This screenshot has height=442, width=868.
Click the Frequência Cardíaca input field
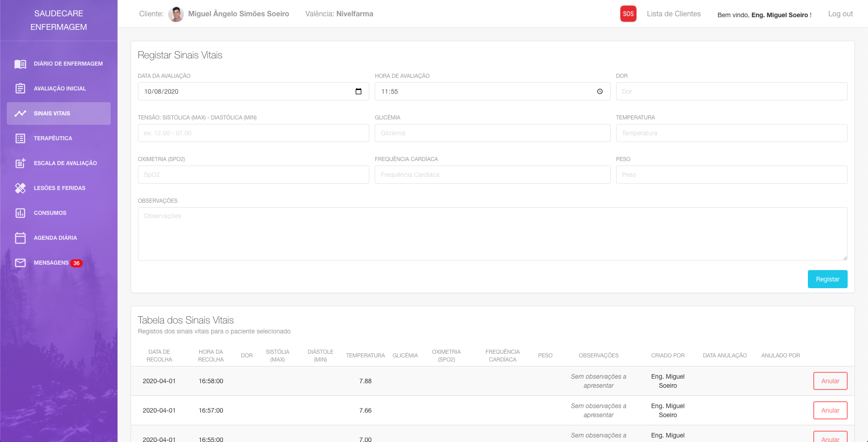coord(492,175)
